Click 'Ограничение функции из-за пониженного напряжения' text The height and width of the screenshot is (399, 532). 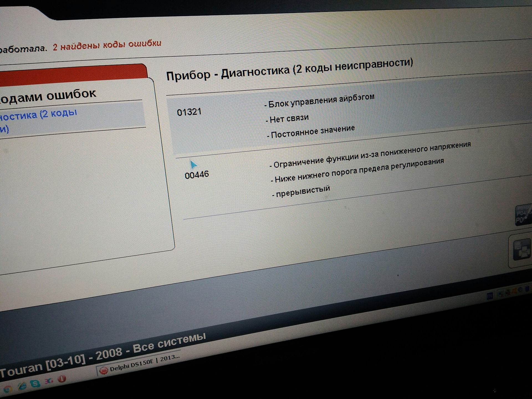coord(370,155)
